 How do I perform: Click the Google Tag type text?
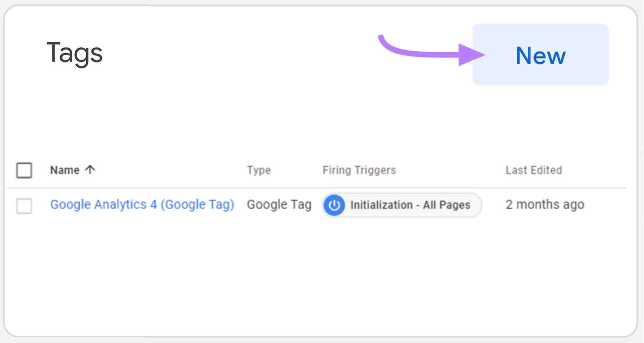tap(279, 205)
